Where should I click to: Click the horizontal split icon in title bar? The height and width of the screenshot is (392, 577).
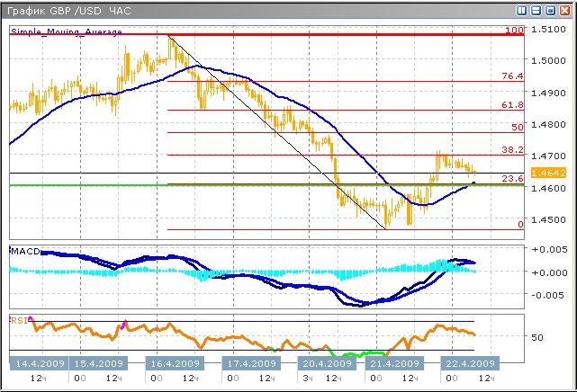tap(536, 10)
